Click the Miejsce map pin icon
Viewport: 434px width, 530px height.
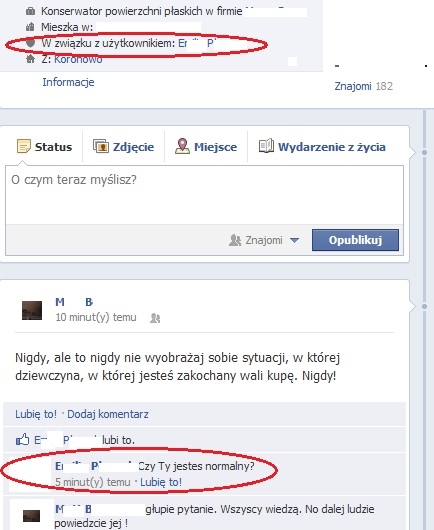tap(183, 146)
